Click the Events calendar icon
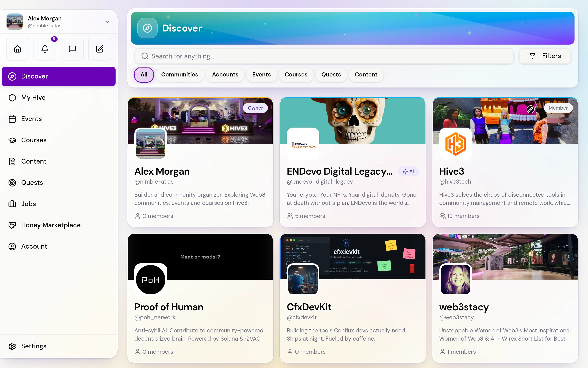588x368 pixels. coord(12,119)
